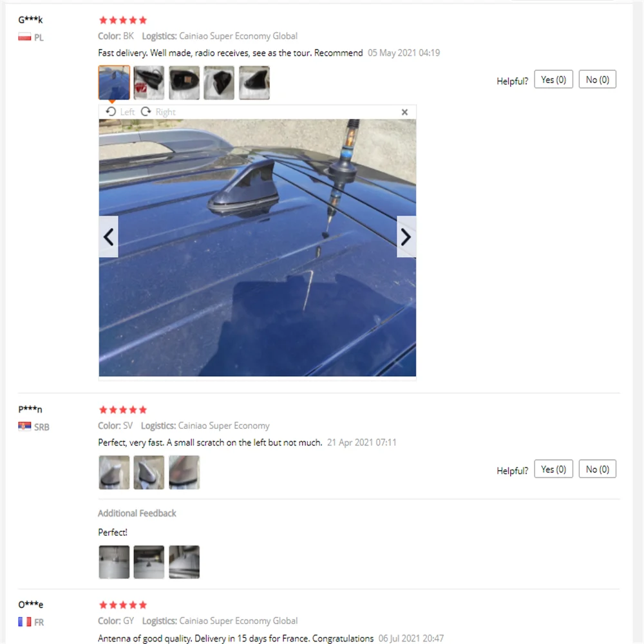Open third thumbnail in G***k's review
This screenshot has width=644, height=644.
(184, 82)
